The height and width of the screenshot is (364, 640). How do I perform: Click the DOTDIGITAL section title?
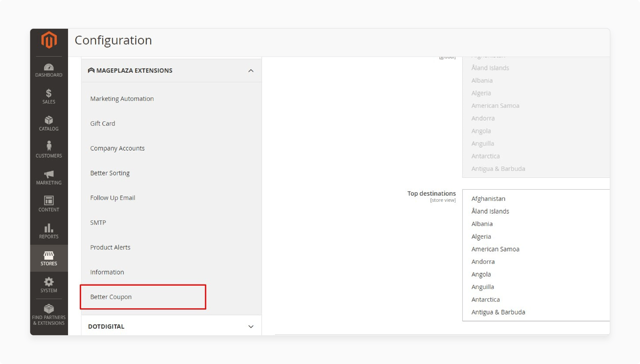click(x=106, y=327)
